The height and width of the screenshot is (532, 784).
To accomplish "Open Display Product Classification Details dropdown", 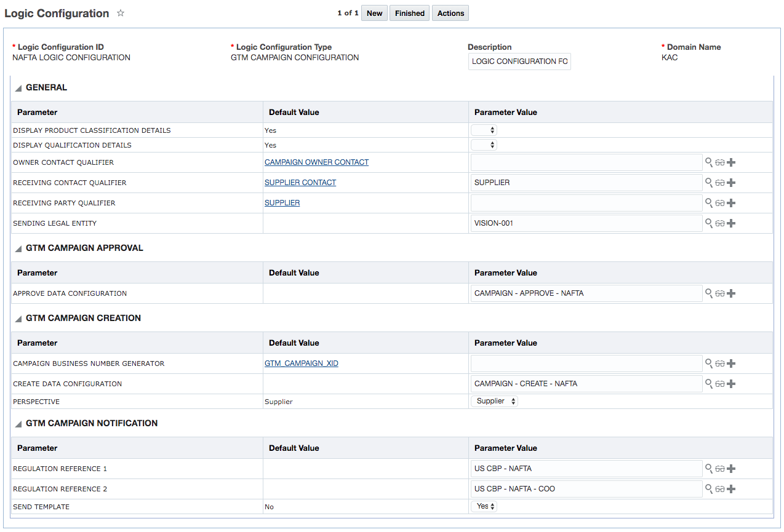I will 484,130.
